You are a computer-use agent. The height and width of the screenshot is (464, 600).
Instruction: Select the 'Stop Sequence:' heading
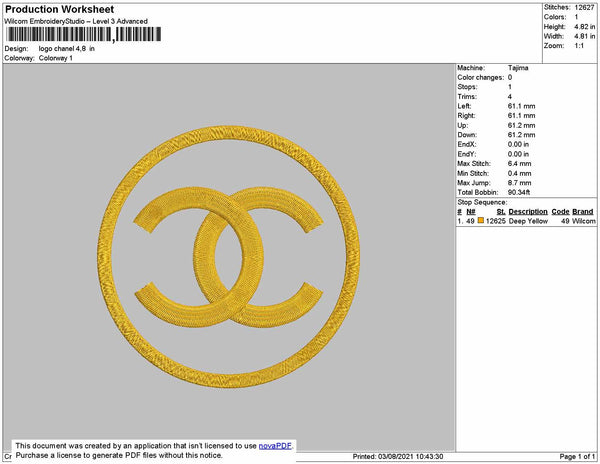pos(482,202)
